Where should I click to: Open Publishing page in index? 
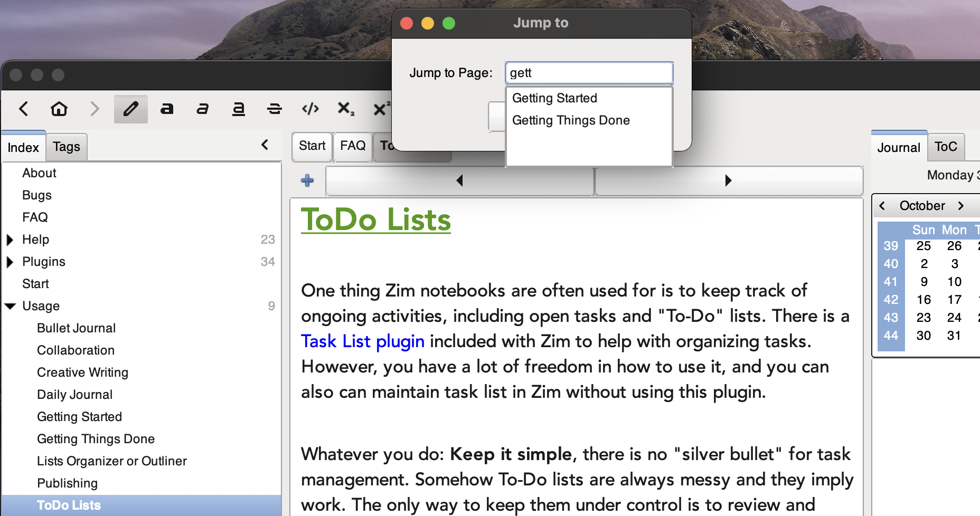67,483
